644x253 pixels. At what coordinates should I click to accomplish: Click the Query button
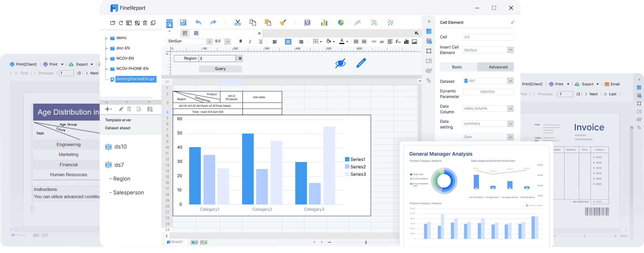point(220,69)
